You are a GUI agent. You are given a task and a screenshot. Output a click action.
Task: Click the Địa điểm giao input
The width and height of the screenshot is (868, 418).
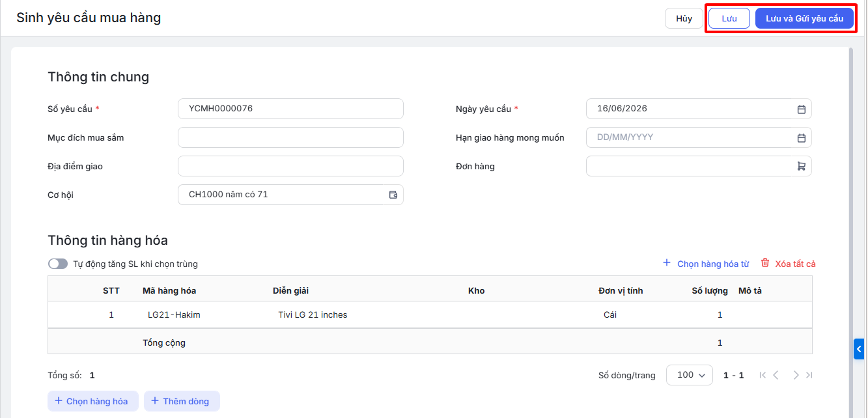[x=290, y=166]
